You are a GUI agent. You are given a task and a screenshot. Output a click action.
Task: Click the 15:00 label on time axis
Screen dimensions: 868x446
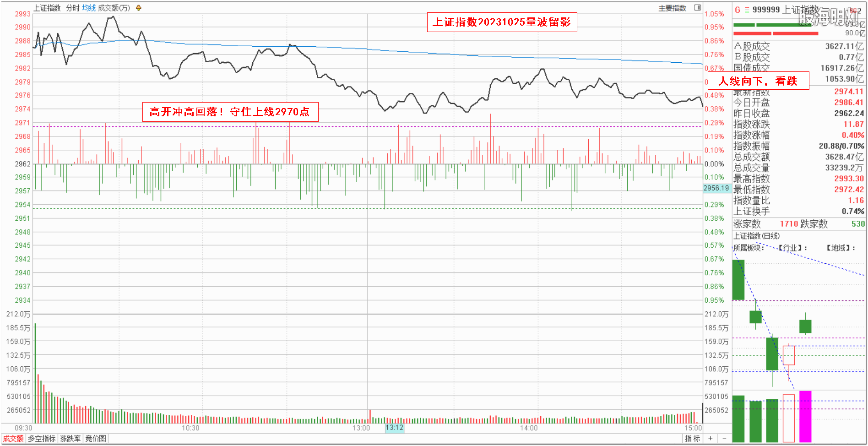click(693, 428)
